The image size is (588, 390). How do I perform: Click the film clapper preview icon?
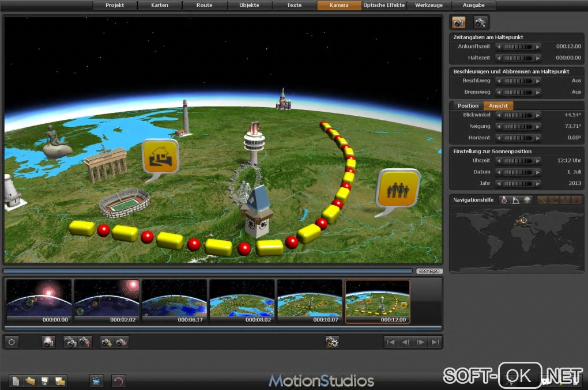point(96,381)
